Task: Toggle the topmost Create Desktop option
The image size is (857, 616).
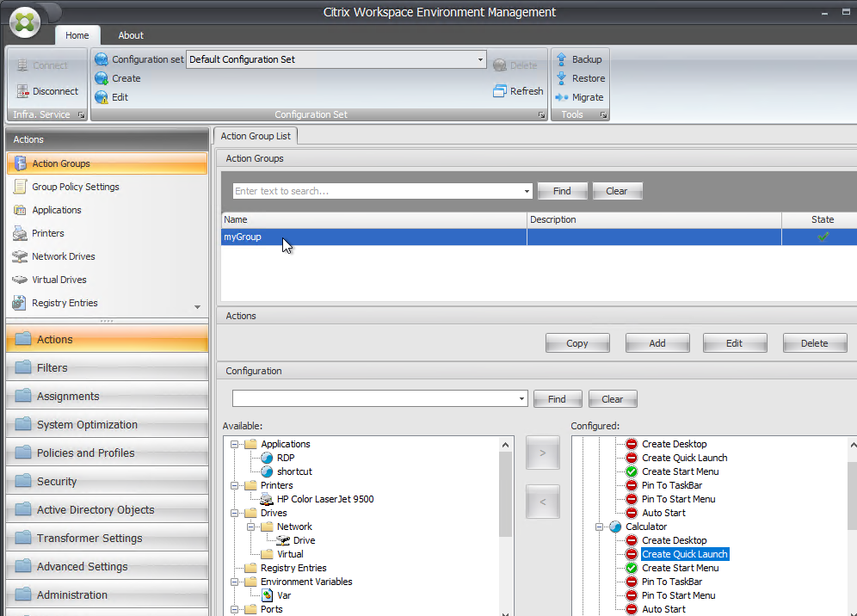Action: coord(632,444)
